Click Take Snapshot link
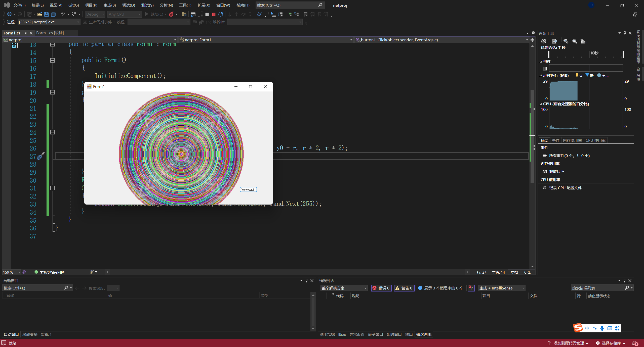This screenshot has height=347, width=644. point(556,172)
